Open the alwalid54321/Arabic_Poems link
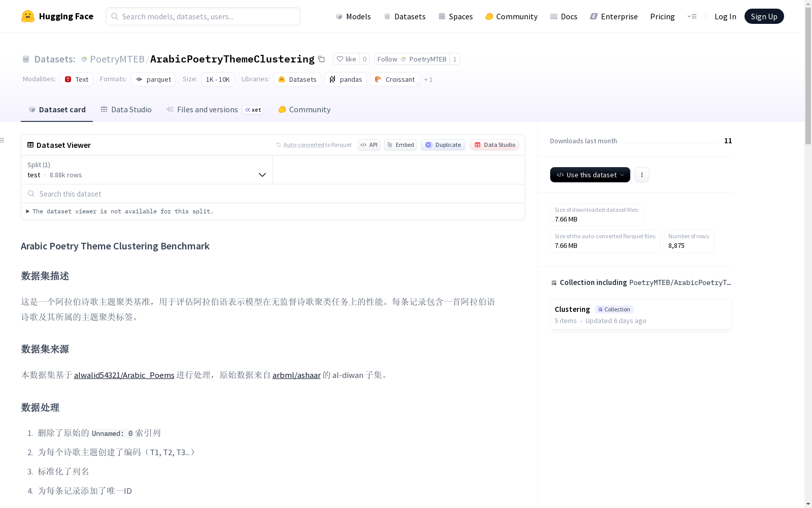This screenshot has width=812, height=508. 124,375
